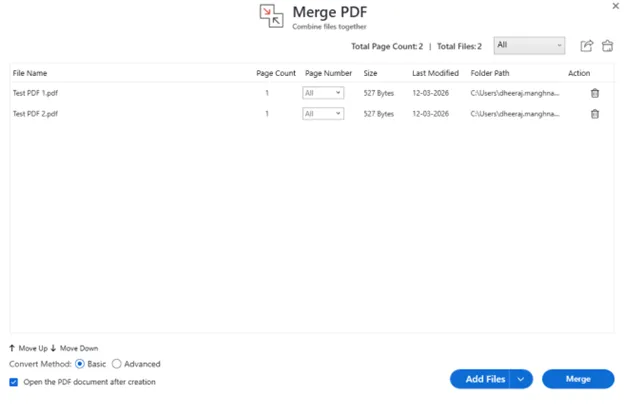This screenshot has height=413, width=624.
Task: Delete Test PDF 1.pdf using its trash icon
Action: click(x=595, y=93)
